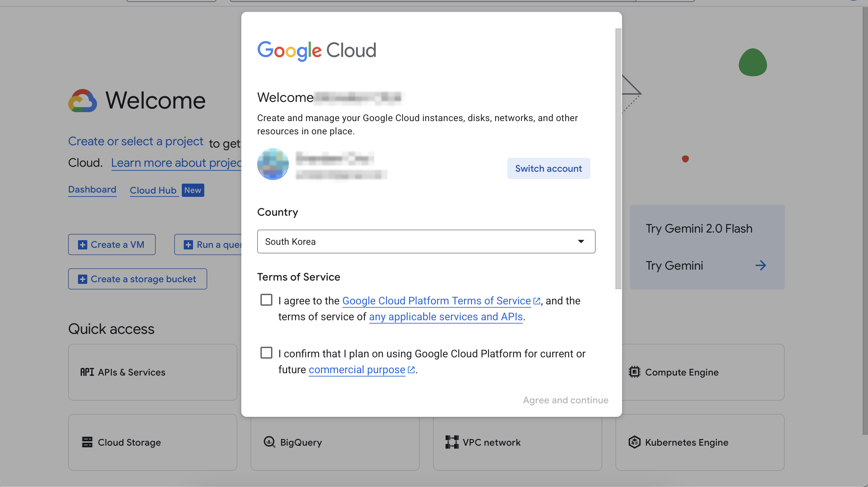The image size is (868, 487).
Task: Click the blurred account profile avatar
Action: click(273, 164)
